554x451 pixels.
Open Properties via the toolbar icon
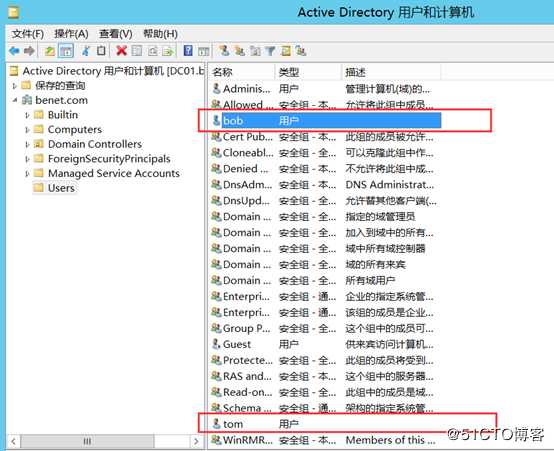[x=137, y=51]
